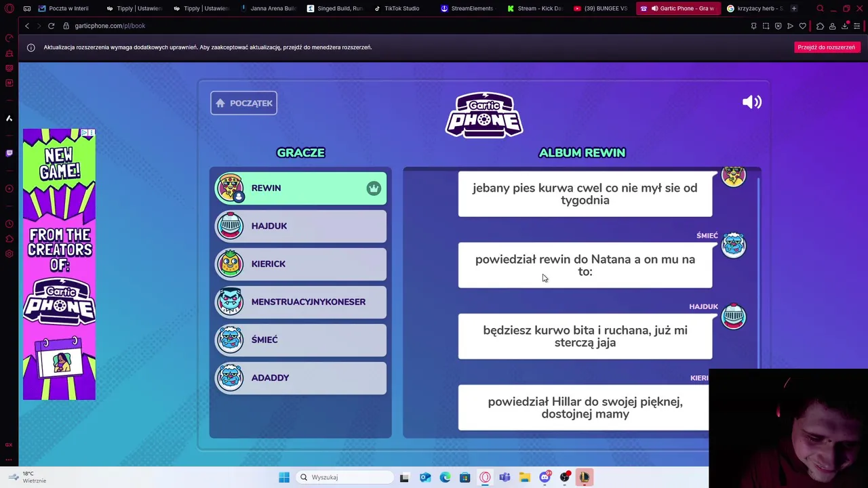Switch to BUNGEE VS YouTube tab
Viewport: 868px width, 488px height.
[603, 8]
